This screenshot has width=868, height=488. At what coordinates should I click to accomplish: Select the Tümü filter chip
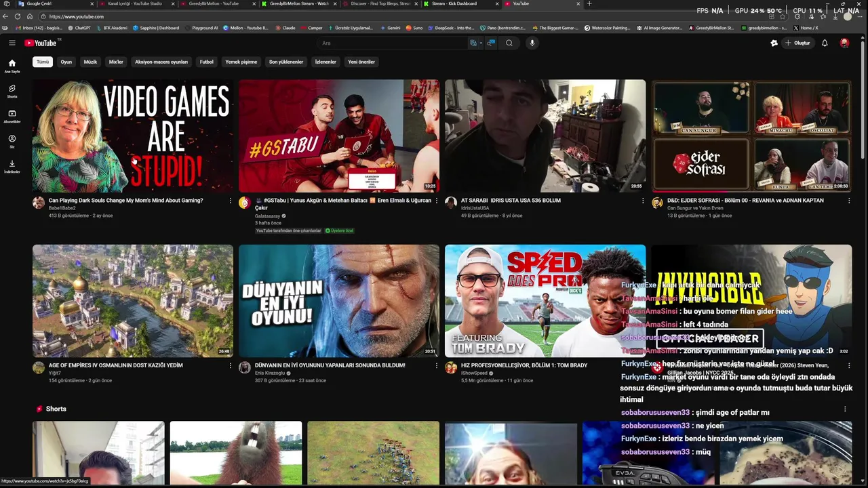tap(43, 62)
